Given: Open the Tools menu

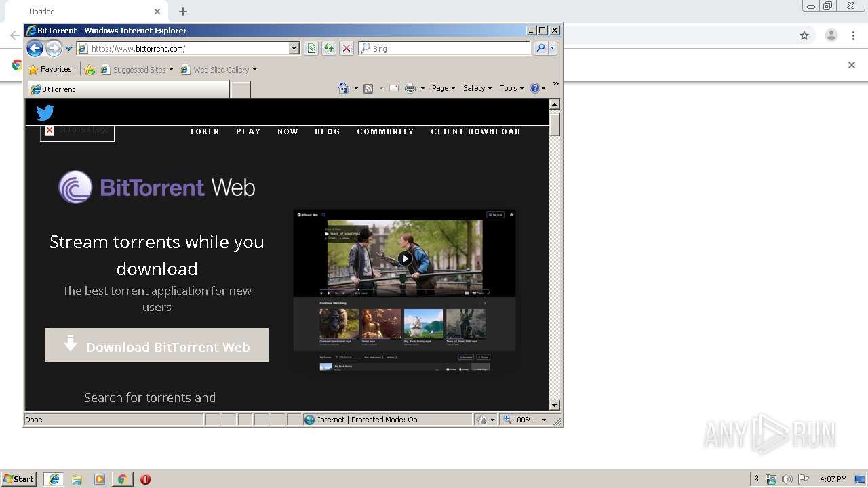Looking at the screenshot, I should coord(511,88).
